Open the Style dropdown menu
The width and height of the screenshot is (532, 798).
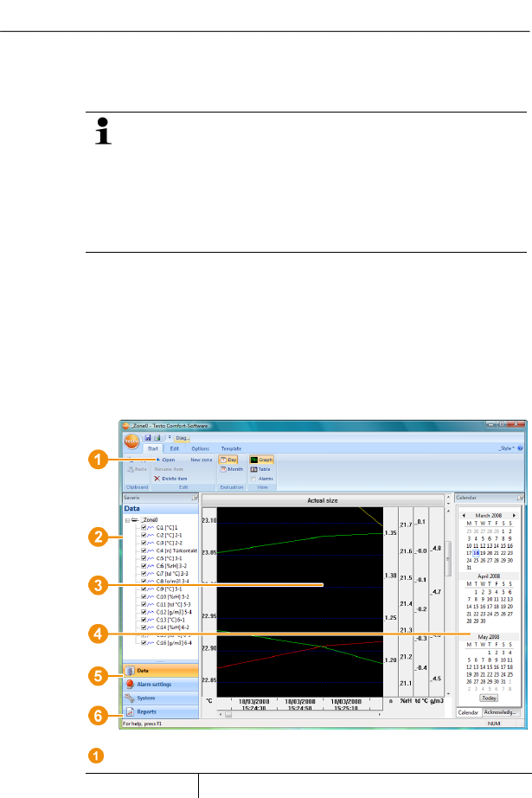coord(507,448)
